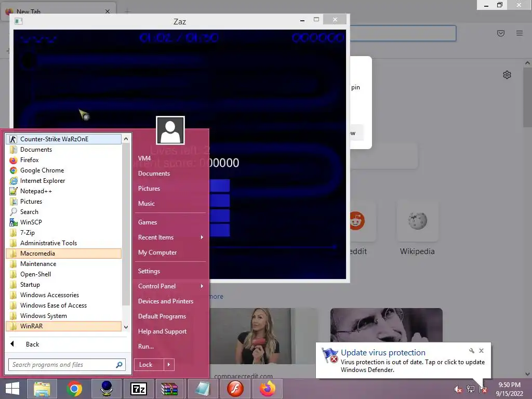Open Pictures in start menu right pane
532x399 pixels.
(170, 189)
